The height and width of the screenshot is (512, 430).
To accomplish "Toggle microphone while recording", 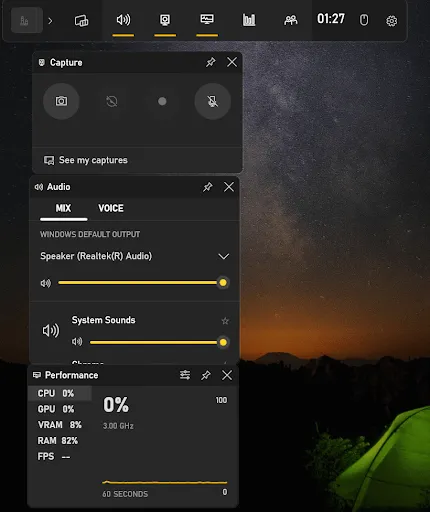I will (x=212, y=101).
